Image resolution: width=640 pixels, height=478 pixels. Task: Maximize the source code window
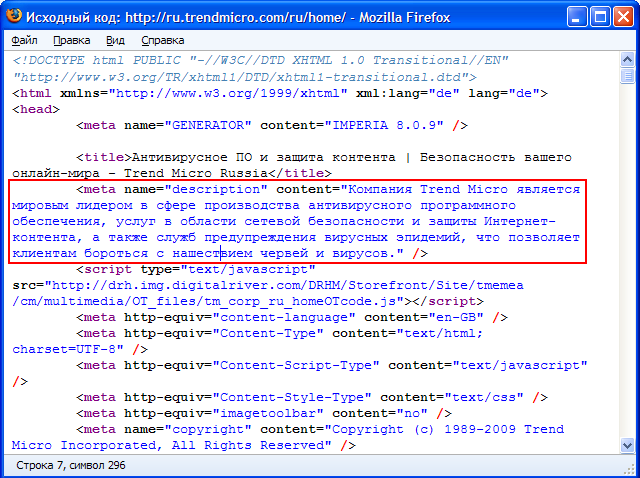coord(600,17)
